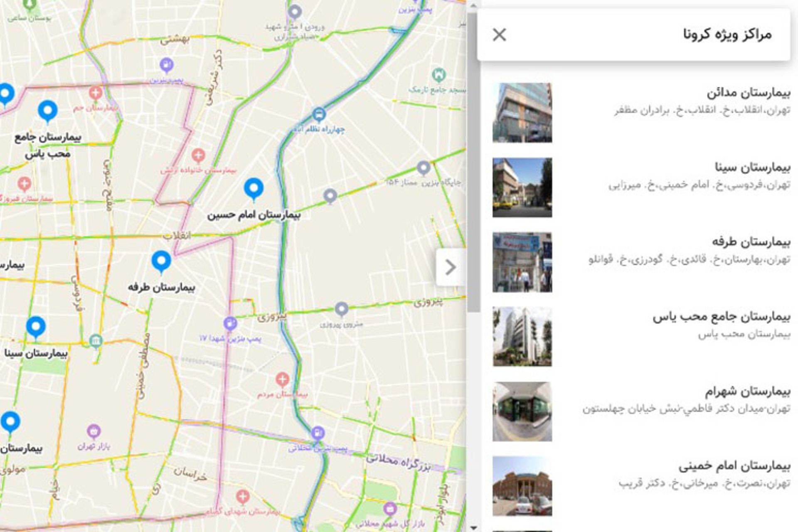Click the results list scrollbar down arrow

[473, 527]
